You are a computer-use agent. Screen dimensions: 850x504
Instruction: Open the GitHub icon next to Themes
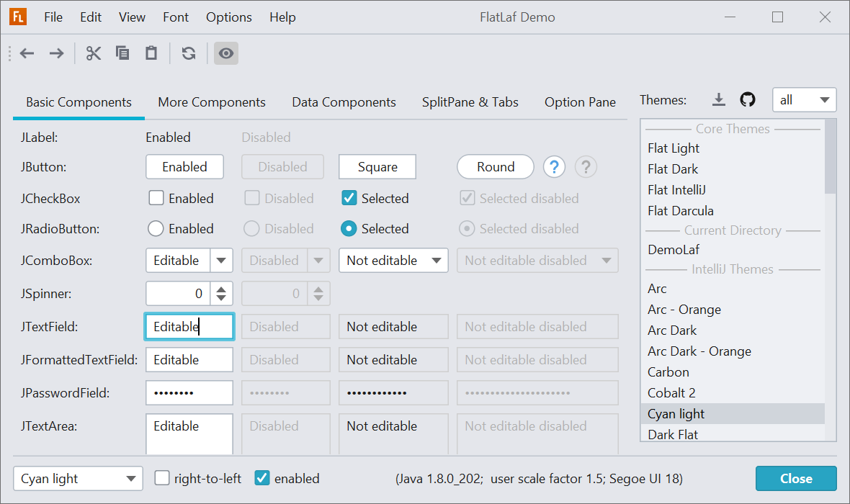(748, 100)
